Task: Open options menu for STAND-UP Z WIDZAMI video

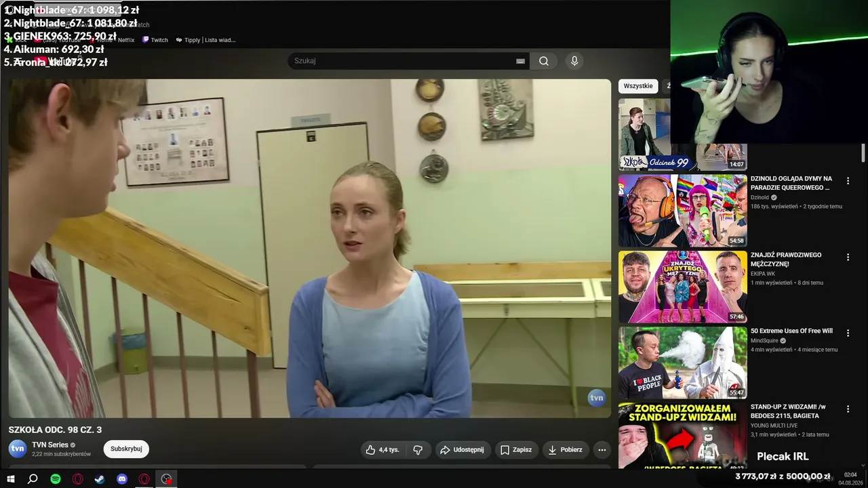Action: (848, 409)
